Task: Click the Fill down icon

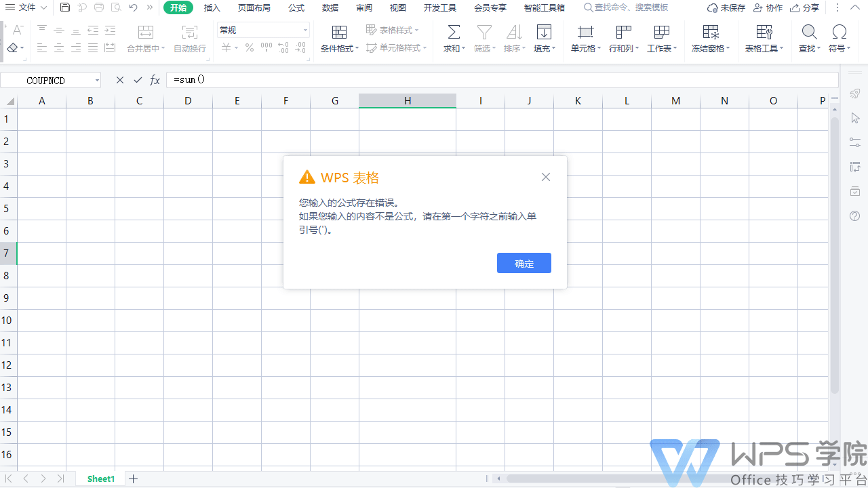Action: 544,32
